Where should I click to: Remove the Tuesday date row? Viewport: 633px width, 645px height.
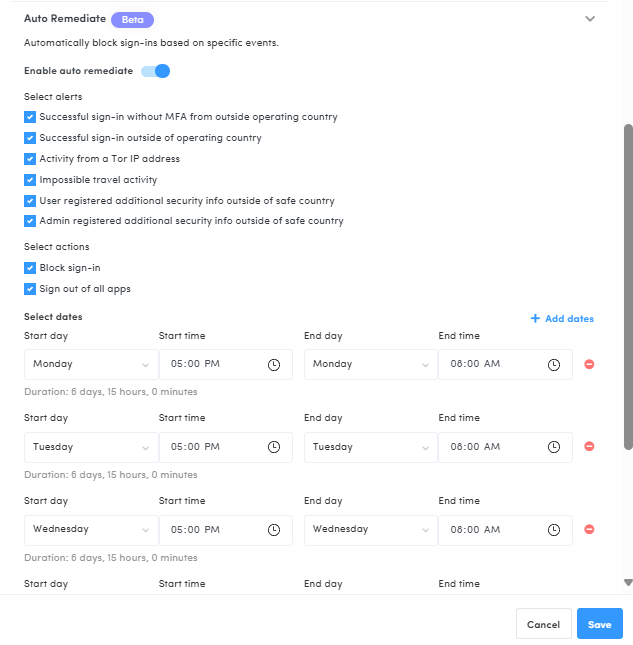(589, 447)
